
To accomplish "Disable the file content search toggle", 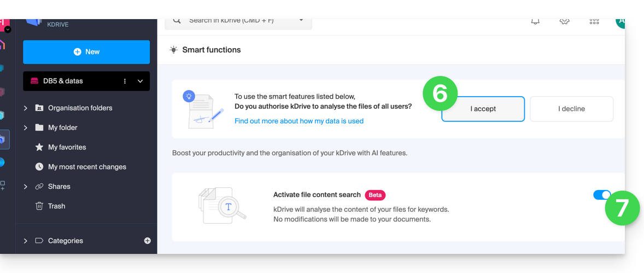I will (x=602, y=195).
